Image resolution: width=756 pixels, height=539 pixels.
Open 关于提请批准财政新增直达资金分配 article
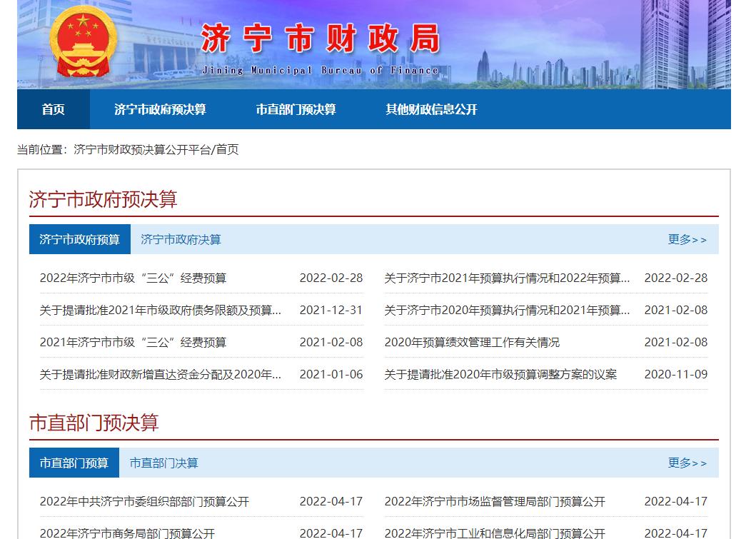[160, 375]
